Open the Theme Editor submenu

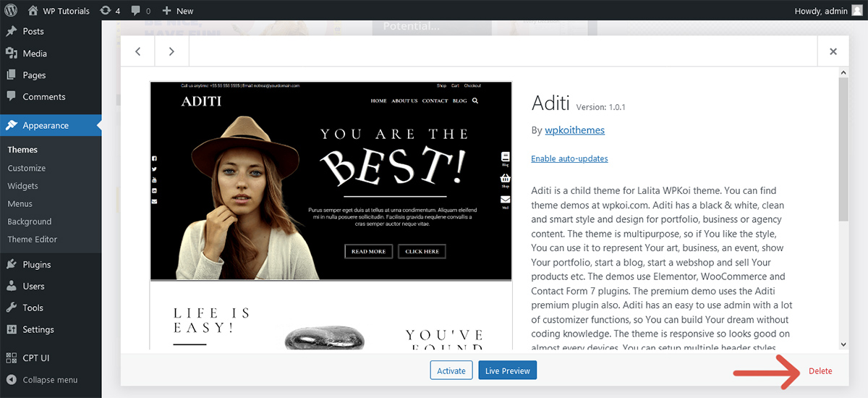[x=33, y=239]
